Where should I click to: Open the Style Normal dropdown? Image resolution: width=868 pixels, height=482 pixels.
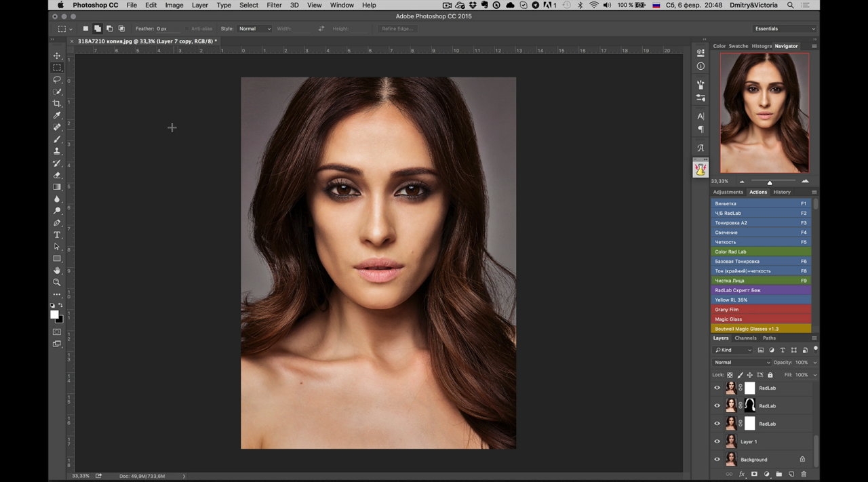point(255,28)
